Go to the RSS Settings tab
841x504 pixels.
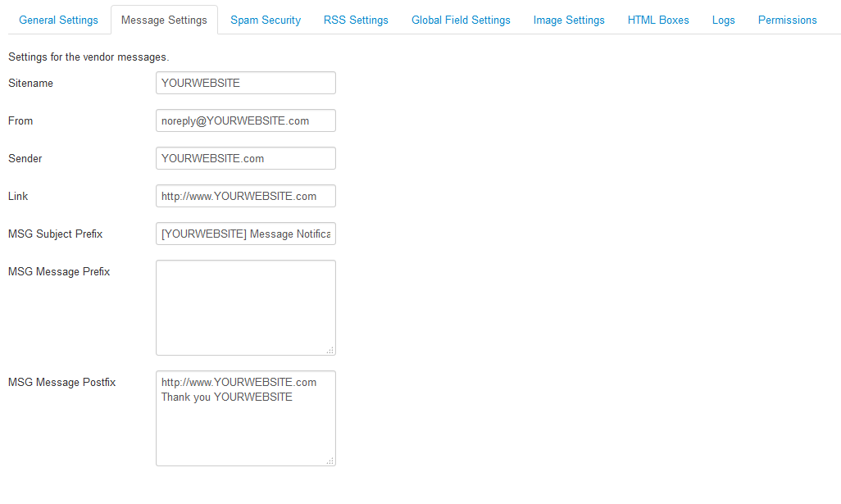[x=356, y=20]
